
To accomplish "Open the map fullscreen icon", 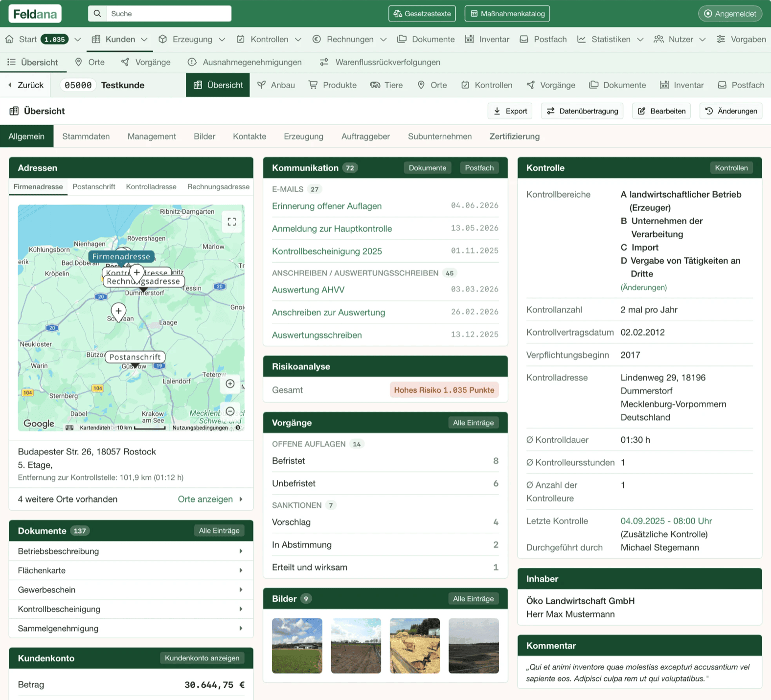I will point(232,222).
